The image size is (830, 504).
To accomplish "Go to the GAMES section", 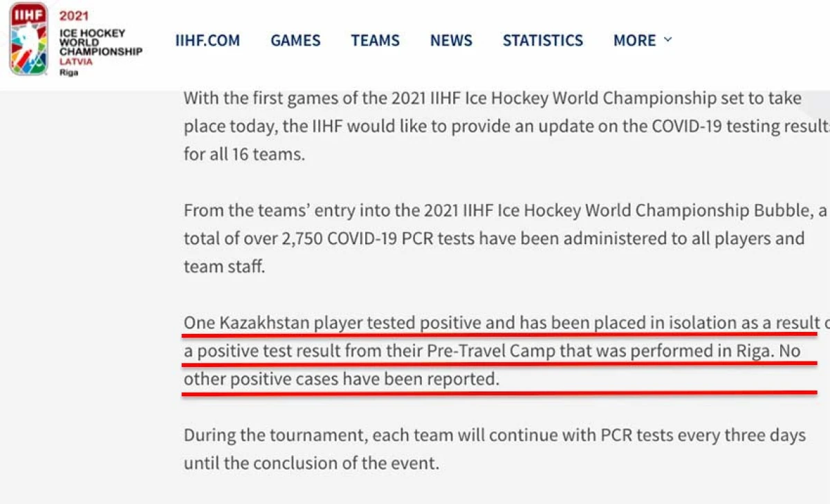I will click(x=295, y=41).
